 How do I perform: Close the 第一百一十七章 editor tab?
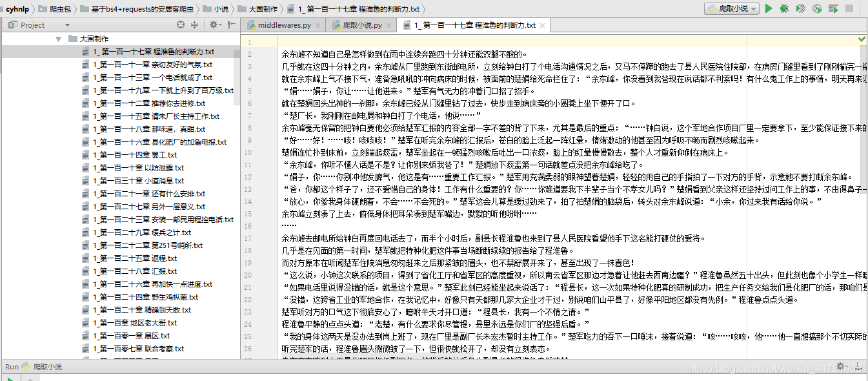coord(543,25)
